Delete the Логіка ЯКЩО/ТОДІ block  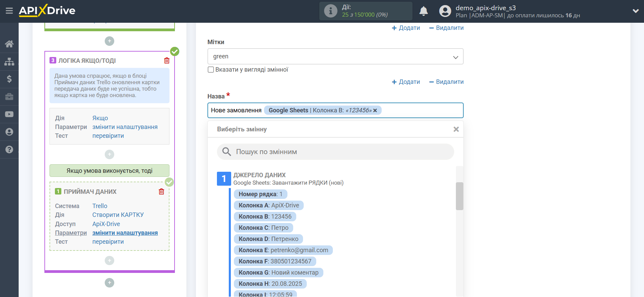[167, 60]
